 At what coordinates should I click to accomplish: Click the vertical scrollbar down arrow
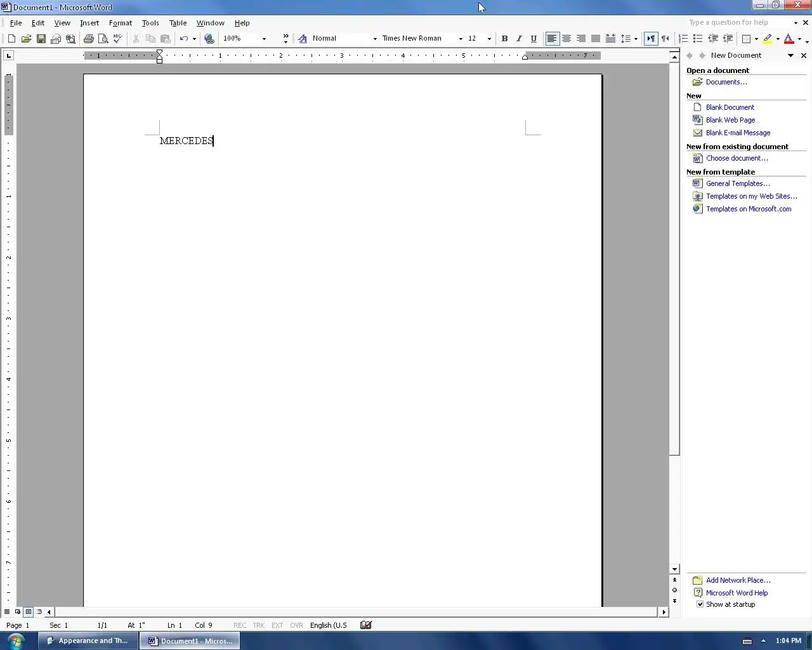(x=674, y=569)
